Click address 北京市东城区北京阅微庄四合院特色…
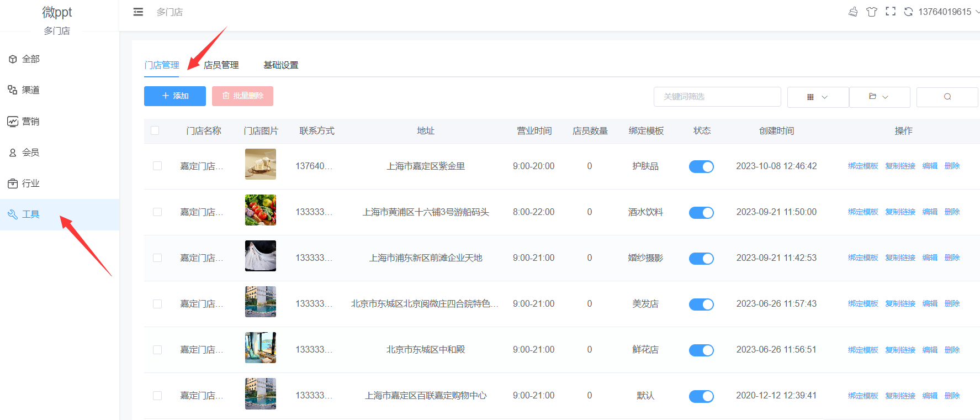The width and height of the screenshot is (980, 420). (425, 304)
